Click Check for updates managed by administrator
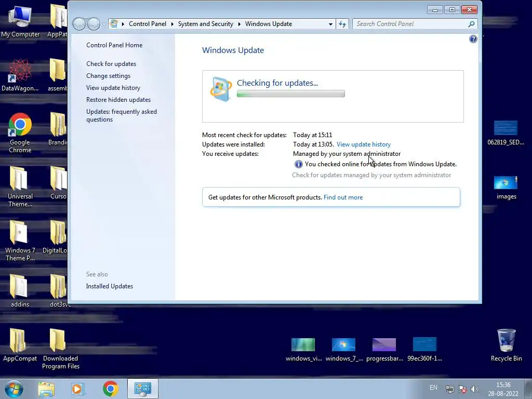Image resolution: width=532 pixels, height=399 pixels. pos(371,175)
